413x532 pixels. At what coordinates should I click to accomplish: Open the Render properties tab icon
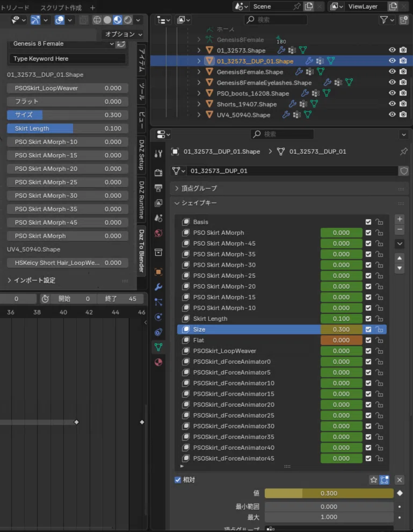(158, 172)
